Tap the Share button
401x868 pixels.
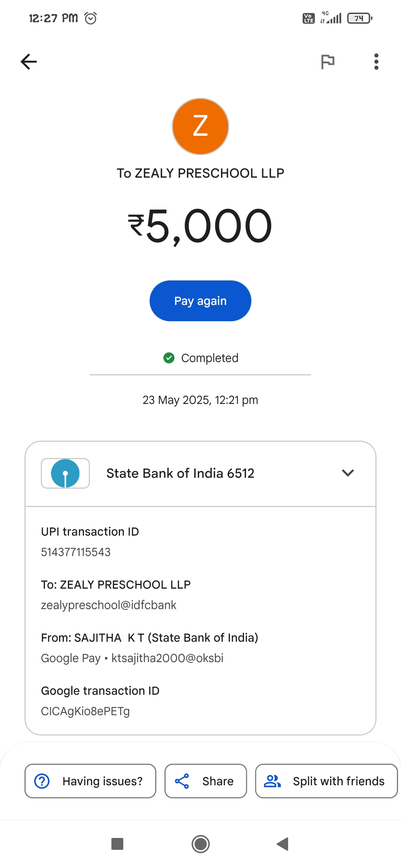pos(206,781)
